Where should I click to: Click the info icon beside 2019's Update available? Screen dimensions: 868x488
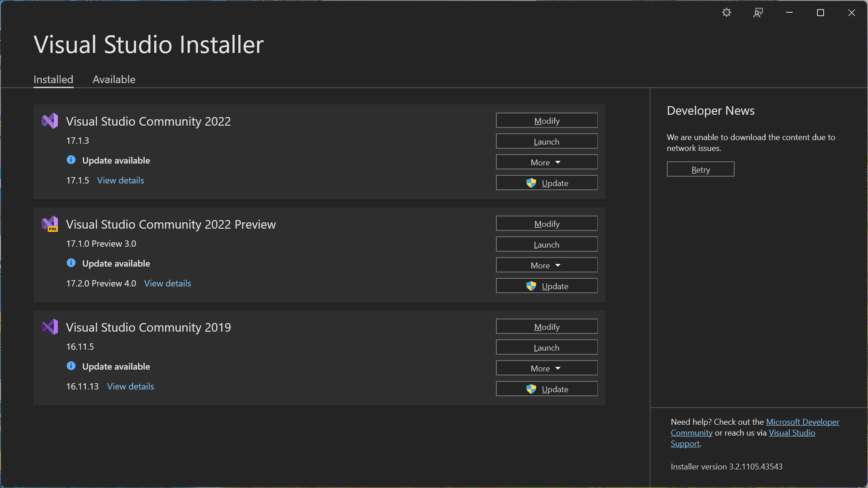pyautogui.click(x=71, y=366)
